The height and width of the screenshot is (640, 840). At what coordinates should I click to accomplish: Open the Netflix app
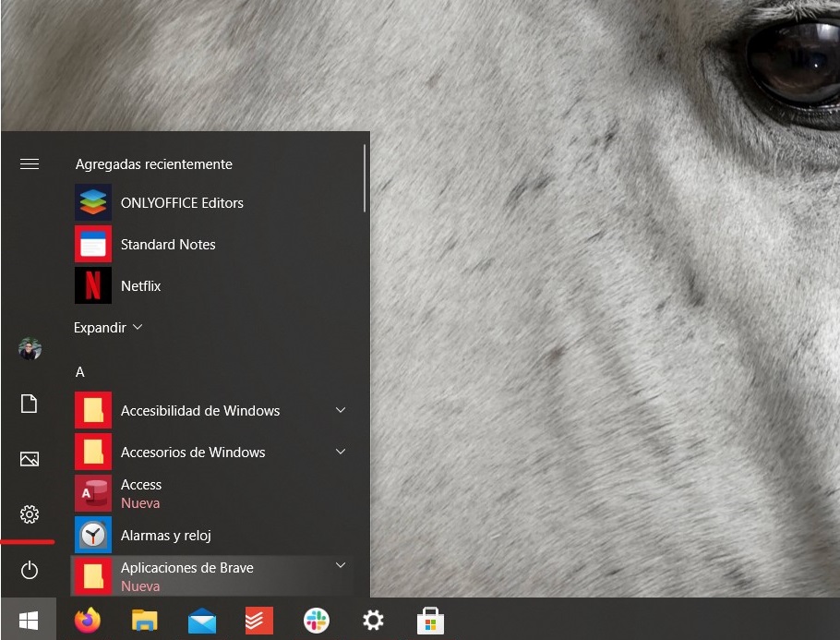[140, 286]
